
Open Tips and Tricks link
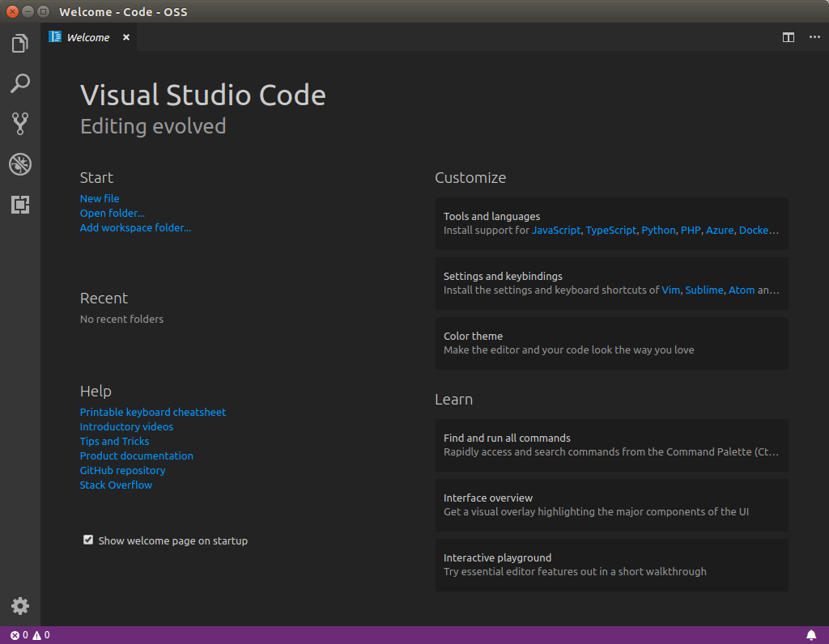click(x=114, y=441)
